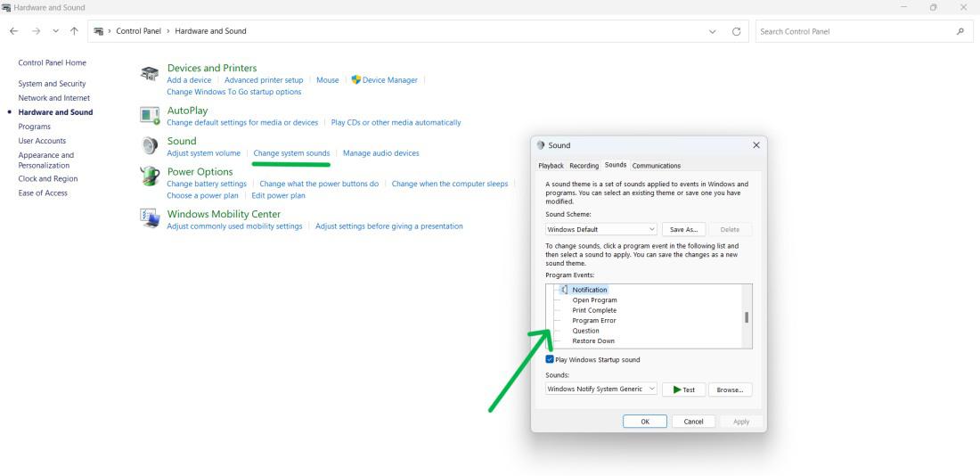The image size is (980, 476).
Task: Click Adjust system volume link
Action: [203, 153]
